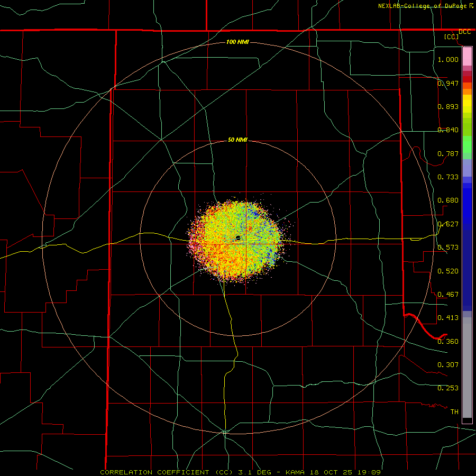Click the [CC] legend header
476x476 pixels.
452,36
